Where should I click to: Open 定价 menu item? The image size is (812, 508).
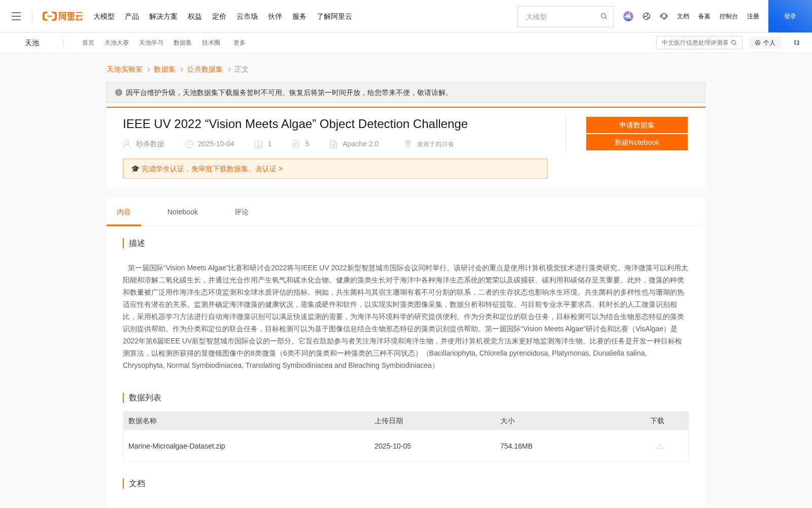[219, 16]
